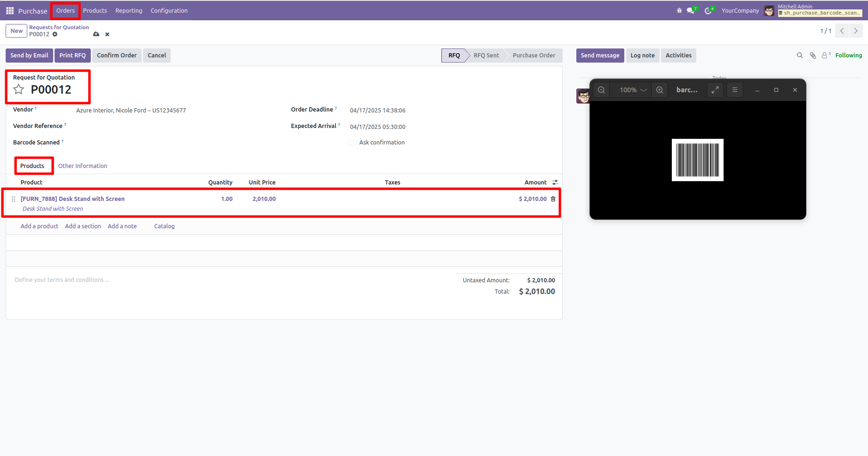The height and width of the screenshot is (456, 868).
Task: Open the gear actions menu beside P00012
Action: (55, 34)
